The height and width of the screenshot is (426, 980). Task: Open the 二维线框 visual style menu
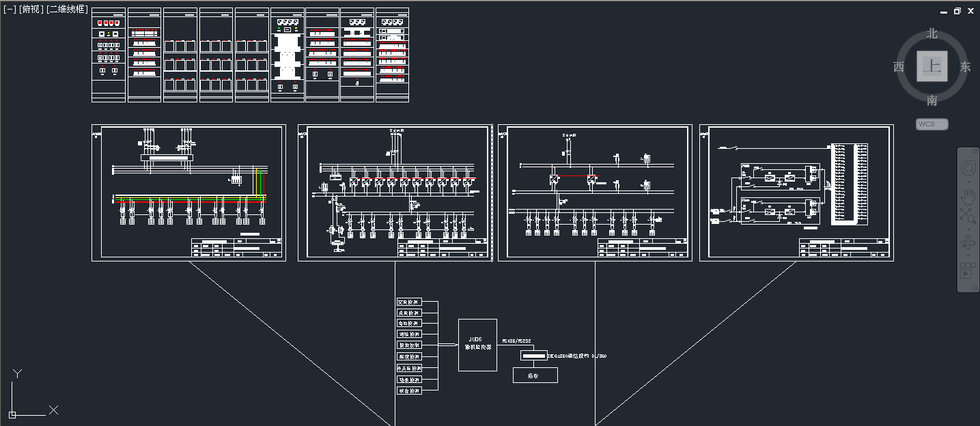pyautogui.click(x=67, y=9)
